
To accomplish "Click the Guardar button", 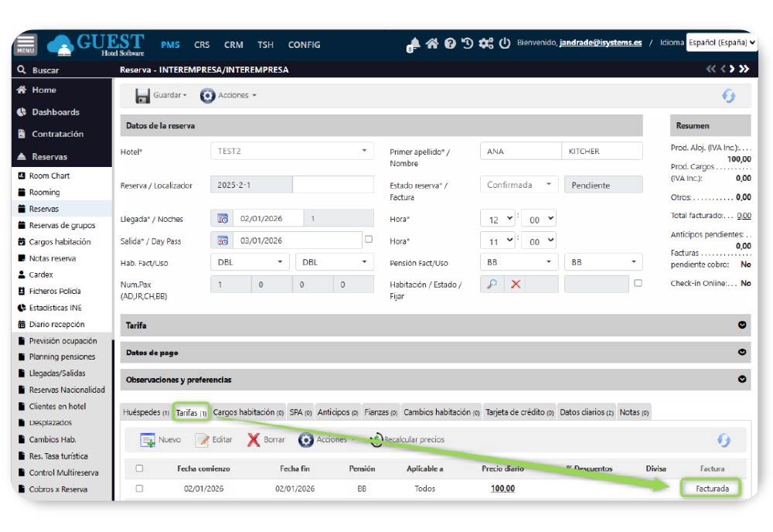I will point(161,95).
